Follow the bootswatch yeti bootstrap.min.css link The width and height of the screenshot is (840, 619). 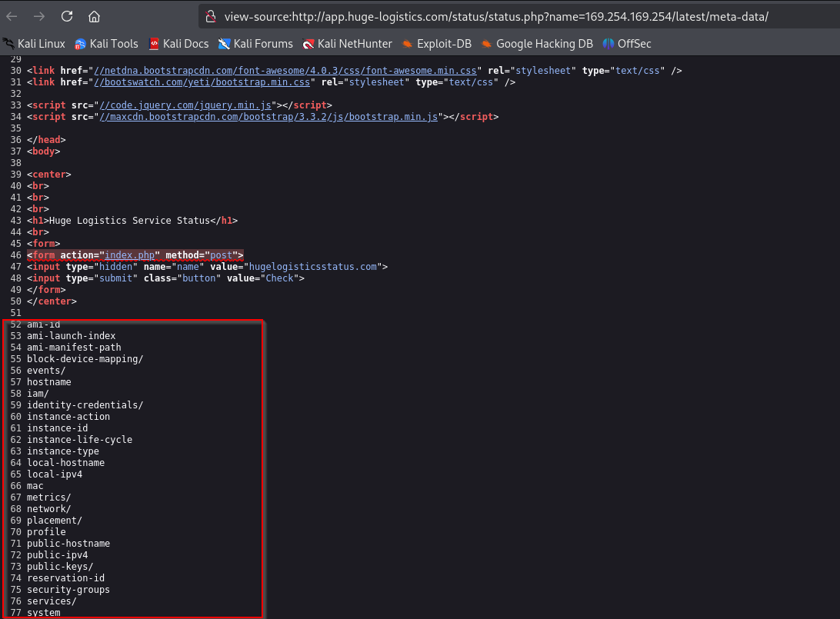[202, 82]
